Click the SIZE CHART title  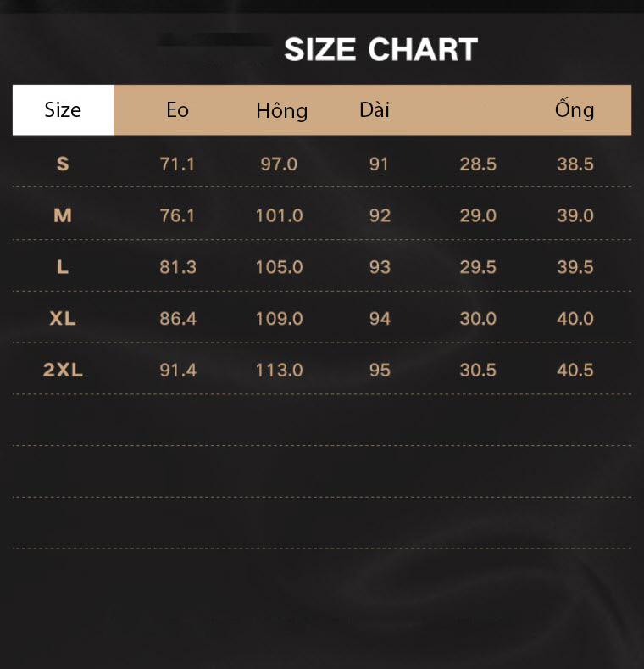[380, 49]
